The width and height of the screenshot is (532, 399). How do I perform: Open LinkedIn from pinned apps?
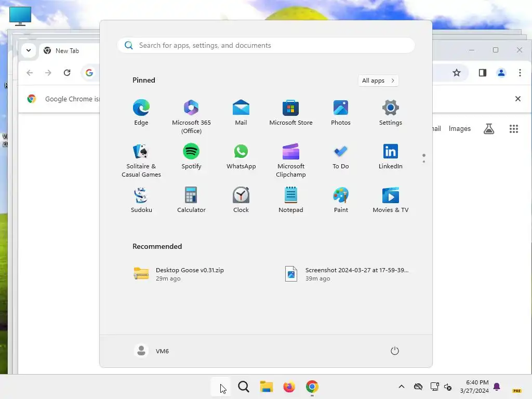pos(391,156)
